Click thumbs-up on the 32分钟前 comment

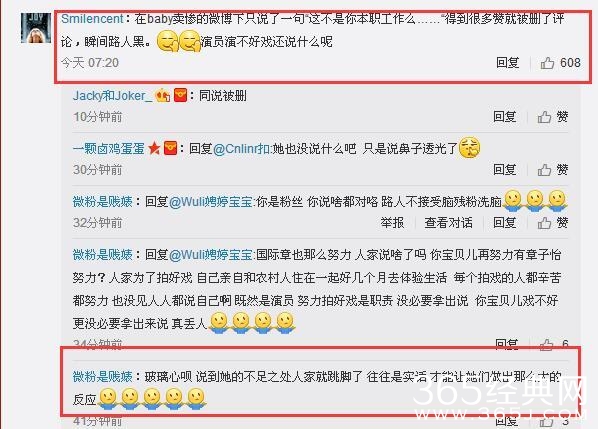point(553,223)
